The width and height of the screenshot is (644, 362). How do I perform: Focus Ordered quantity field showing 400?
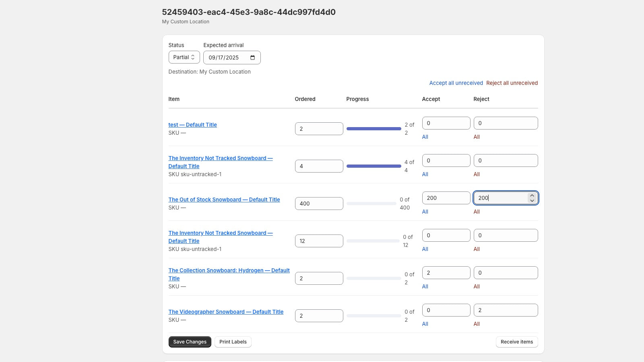click(319, 204)
